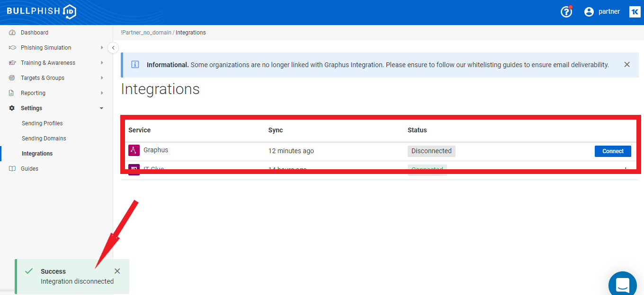Image resolution: width=644 pixels, height=295 pixels.
Task: Click the informational banner info icon
Action: coord(135,65)
